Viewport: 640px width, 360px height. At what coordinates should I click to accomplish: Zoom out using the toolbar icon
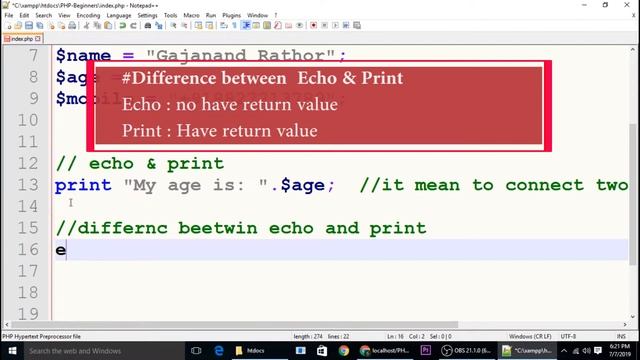[184, 26]
